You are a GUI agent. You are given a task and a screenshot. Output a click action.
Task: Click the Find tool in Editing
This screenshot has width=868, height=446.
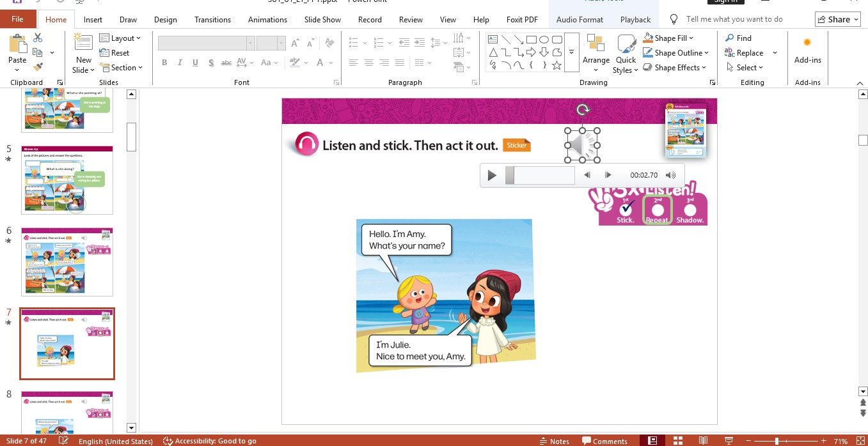[738, 38]
